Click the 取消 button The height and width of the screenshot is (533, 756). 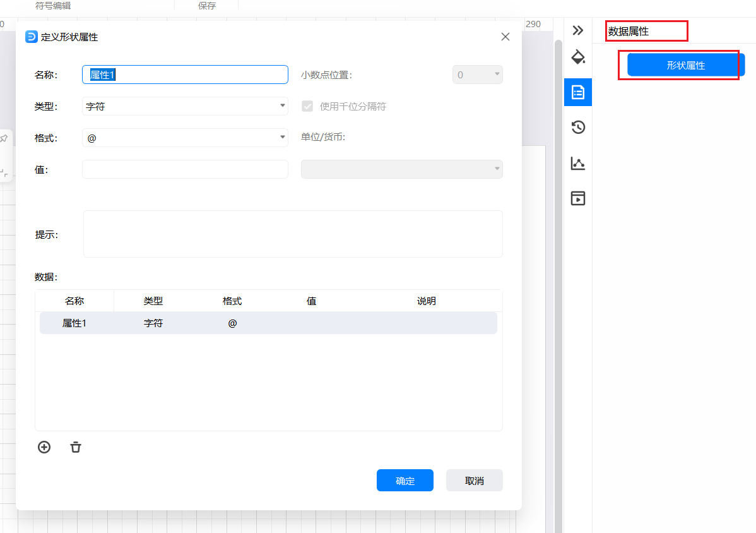474,481
